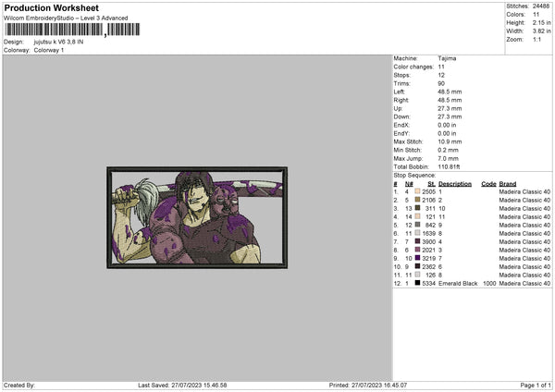Select 'Madeira Classic 40' in stop row 1
Image resolution: width=555 pixels, height=392 pixels.
(x=524, y=191)
